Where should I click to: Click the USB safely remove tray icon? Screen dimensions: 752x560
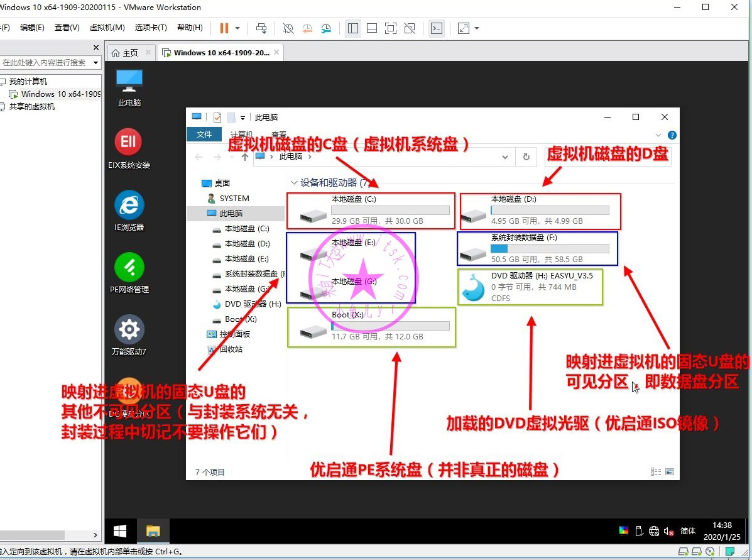click(x=639, y=530)
